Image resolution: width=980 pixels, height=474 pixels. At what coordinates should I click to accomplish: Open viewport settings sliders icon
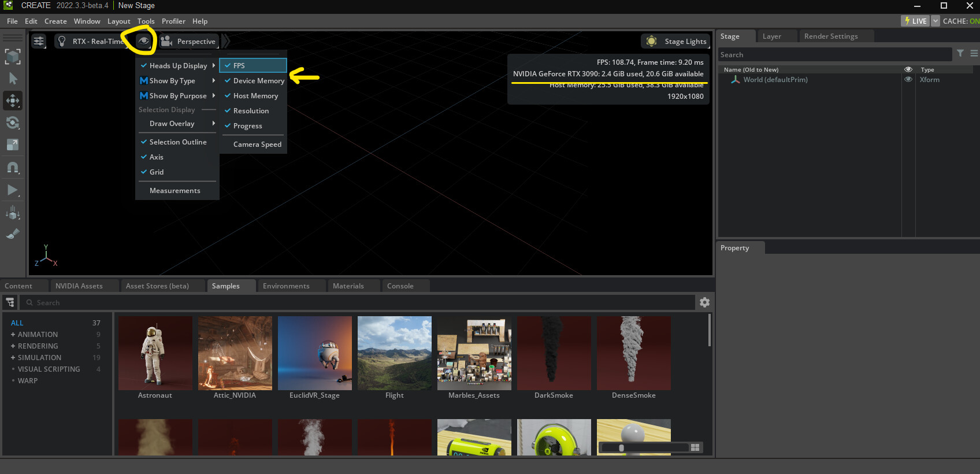39,41
